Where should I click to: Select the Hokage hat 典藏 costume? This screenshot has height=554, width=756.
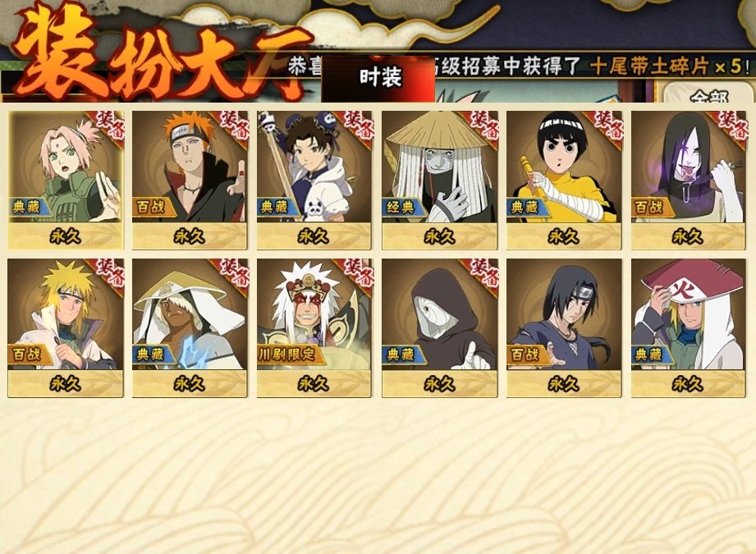[x=689, y=327]
